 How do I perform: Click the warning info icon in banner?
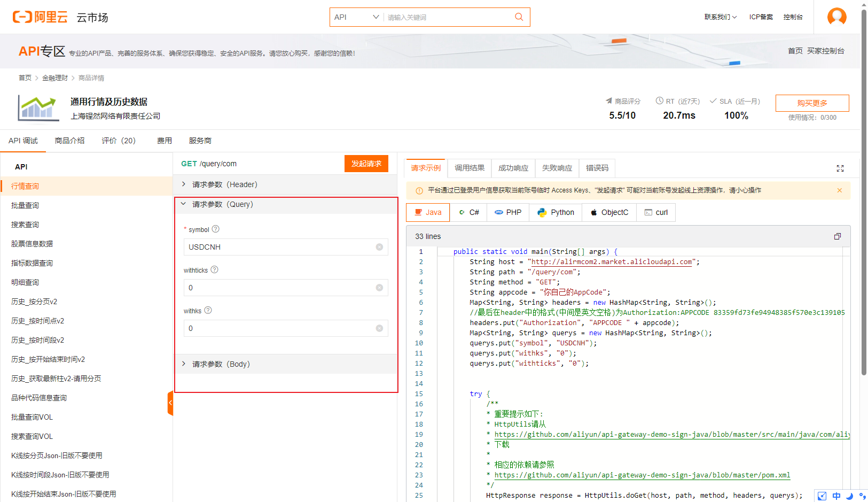[419, 190]
